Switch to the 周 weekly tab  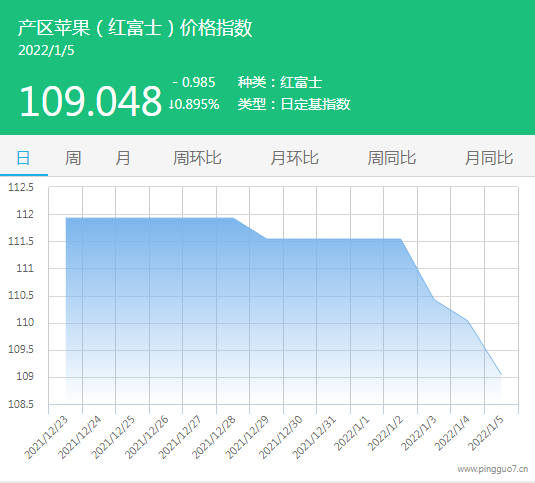click(x=73, y=158)
